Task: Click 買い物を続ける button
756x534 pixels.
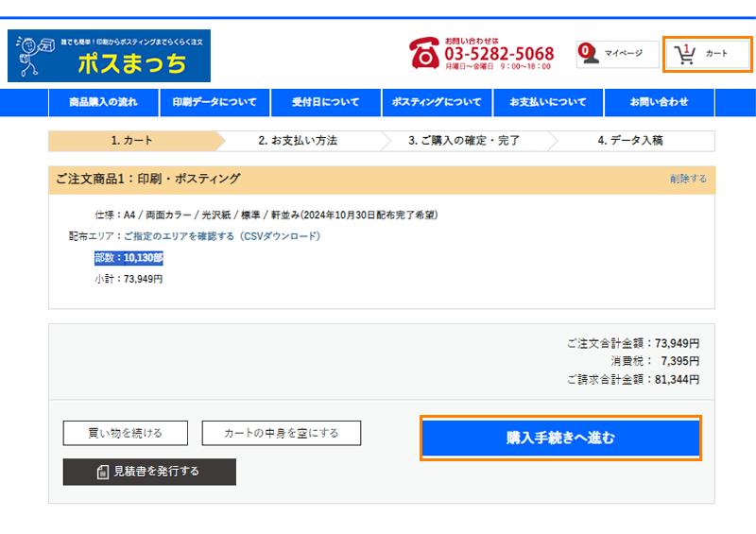Action: coord(125,433)
